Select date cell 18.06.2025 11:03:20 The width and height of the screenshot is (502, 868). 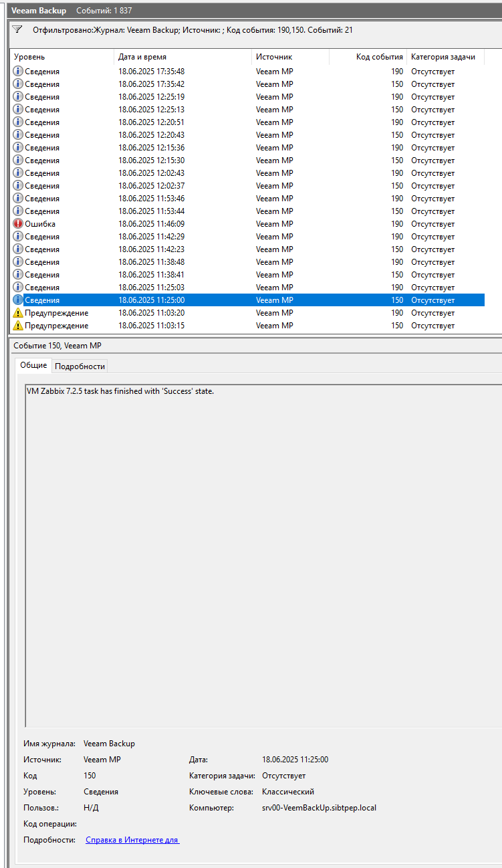pyautogui.click(x=151, y=313)
